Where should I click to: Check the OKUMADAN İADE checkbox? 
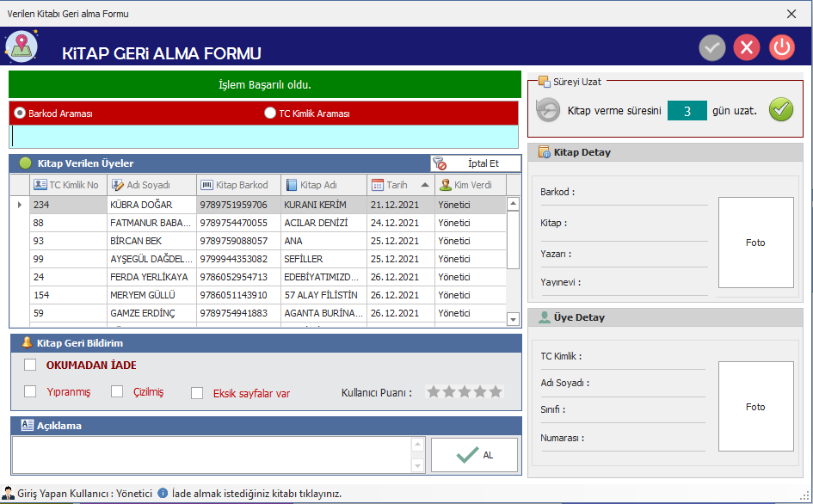click(30, 365)
